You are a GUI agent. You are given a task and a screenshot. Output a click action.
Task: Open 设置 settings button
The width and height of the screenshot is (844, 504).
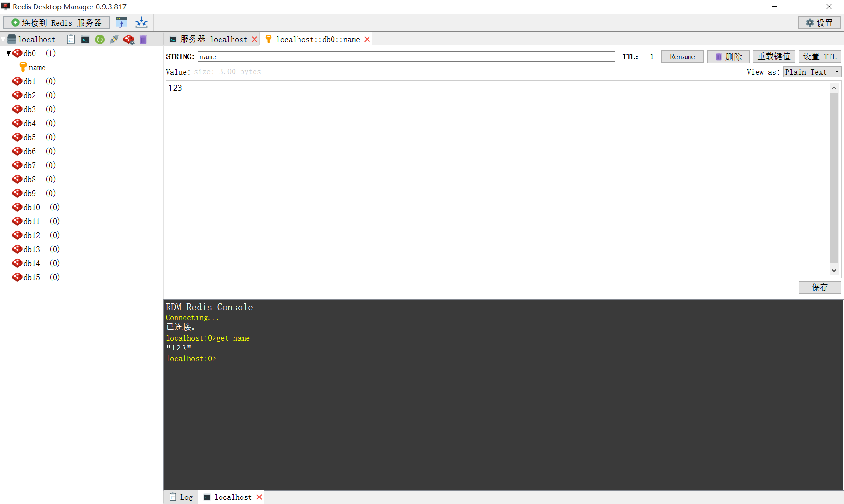[820, 22]
